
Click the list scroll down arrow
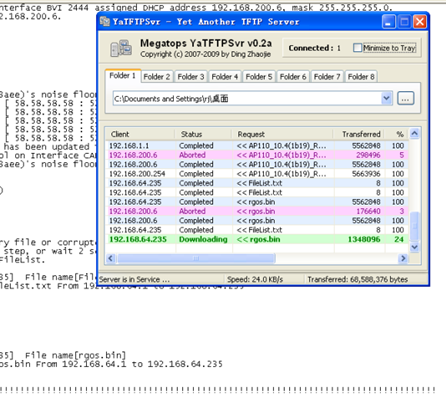pos(414,247)
